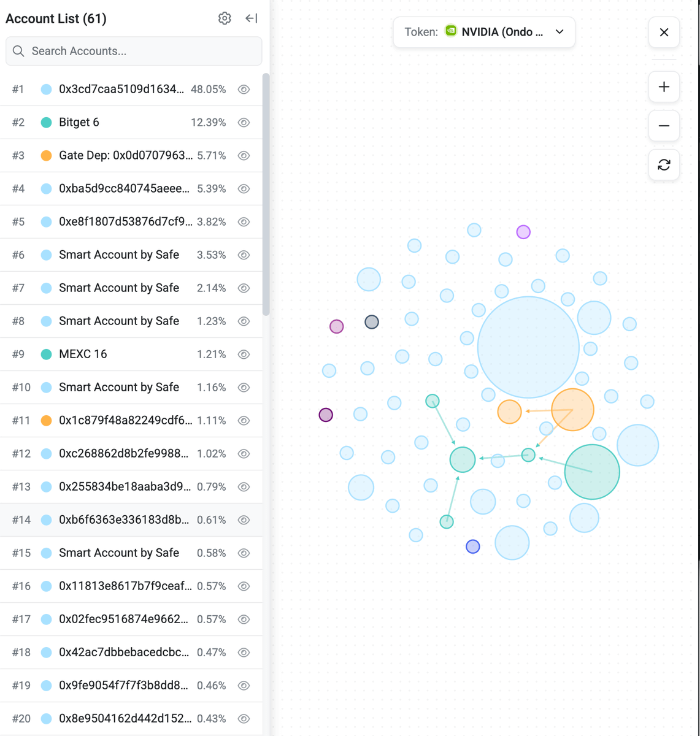The height and width of the screenshot is (736, 700).
Task: Select account 0x9fe9054f7f7f3b8dd8
Action: tap(131, 686)
